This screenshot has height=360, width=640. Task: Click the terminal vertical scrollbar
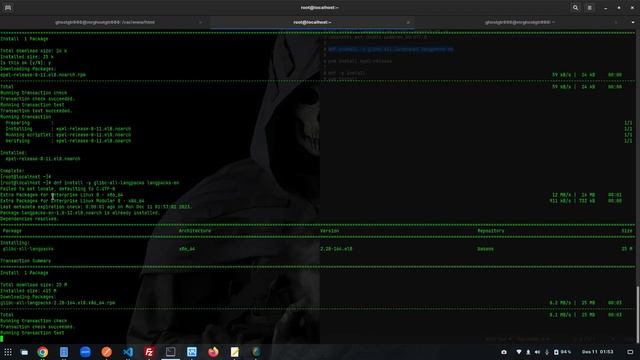pyautogui.click(x=638, y=313)
